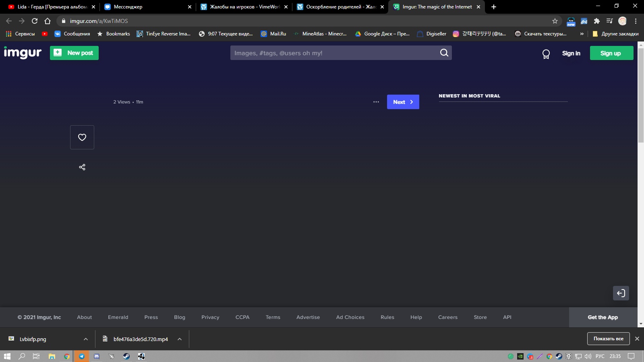
Task: Create a New post
Action: click(x=74, y=53)
